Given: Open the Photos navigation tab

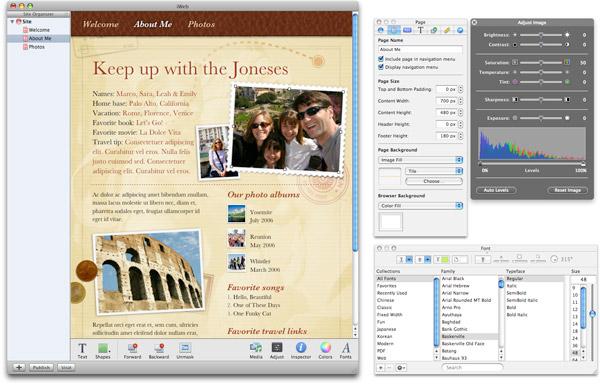Looking at the screenshot, I should tap(201, 24).
